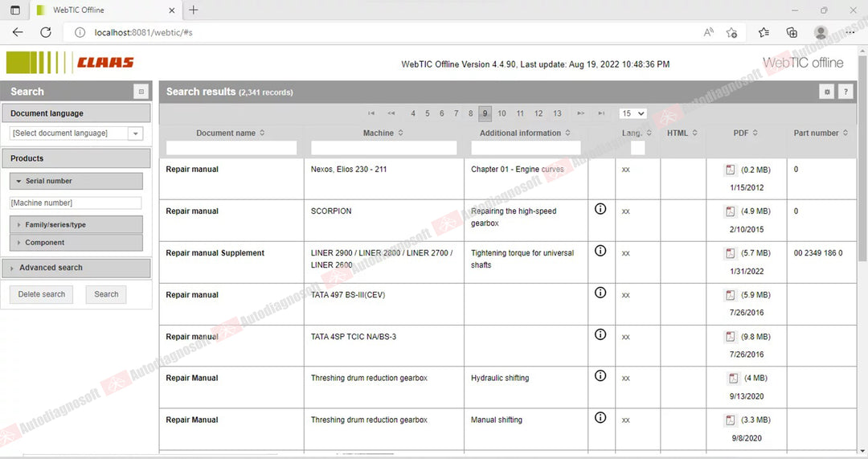This screenshot has width=868, height=459.
Task: Go to last page of results
Action: pos(601,113)
